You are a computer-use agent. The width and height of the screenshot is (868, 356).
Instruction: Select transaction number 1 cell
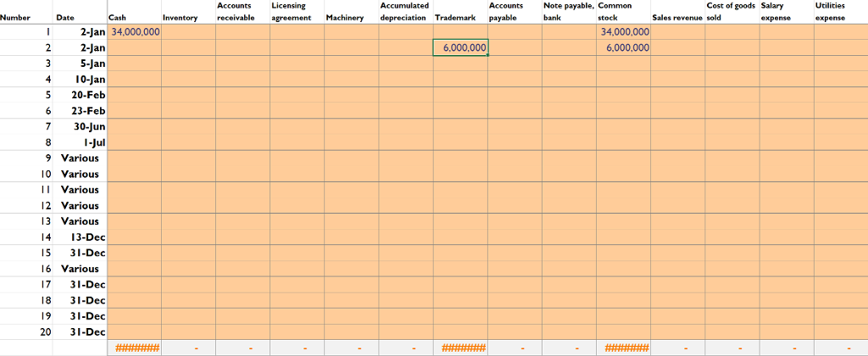point(26,32)
